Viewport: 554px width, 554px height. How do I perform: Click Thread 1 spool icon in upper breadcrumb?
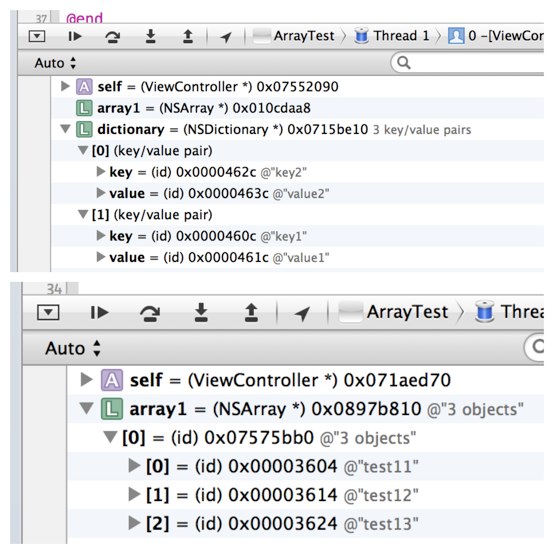[361, 36]
